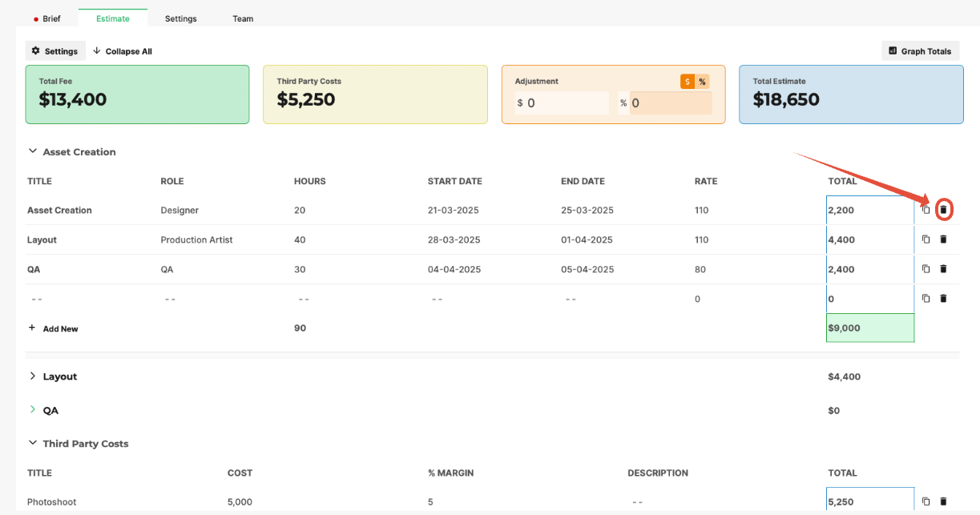Viewport: 980px width, 515px height.
Task: Click the plus icon beside Add New
Action: 32,328
